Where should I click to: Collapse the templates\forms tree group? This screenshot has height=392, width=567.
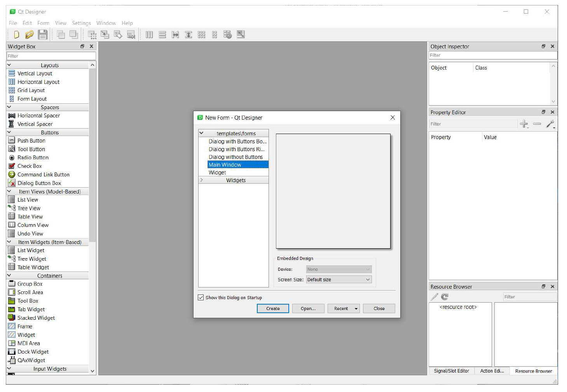201,133
